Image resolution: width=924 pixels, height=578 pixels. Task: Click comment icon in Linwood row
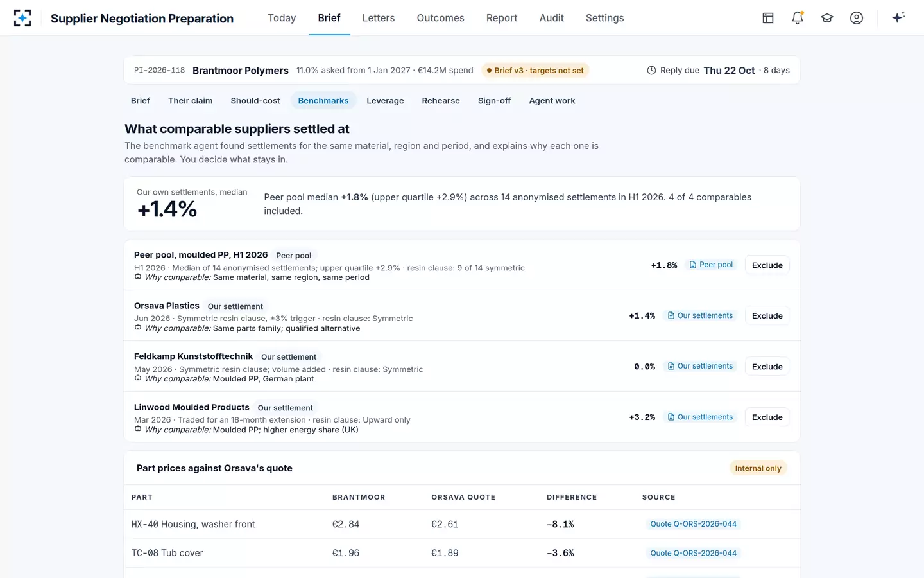pyautogui.click(x=138, y=429)
